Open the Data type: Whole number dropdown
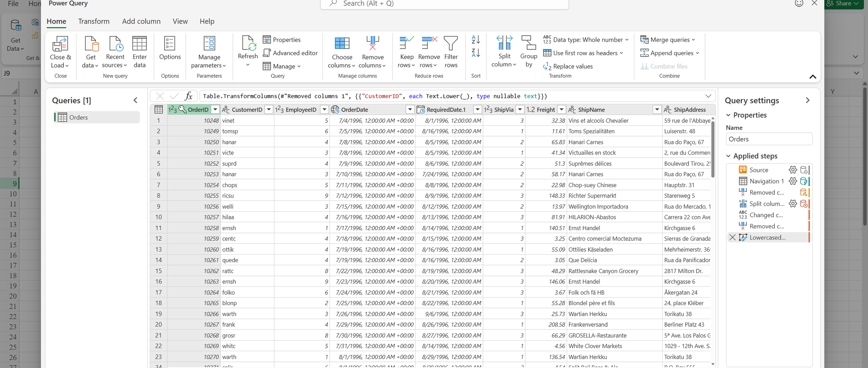868x368 pixels. (x=627, y=40)
